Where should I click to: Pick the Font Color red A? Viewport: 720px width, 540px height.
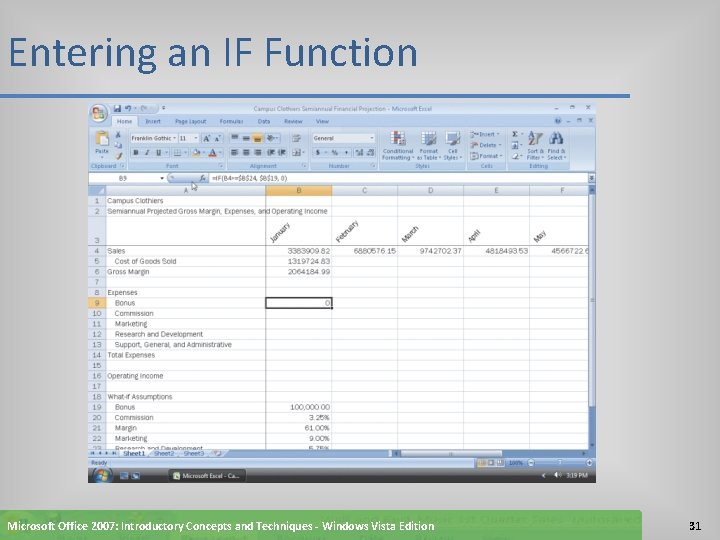point(212,152)
